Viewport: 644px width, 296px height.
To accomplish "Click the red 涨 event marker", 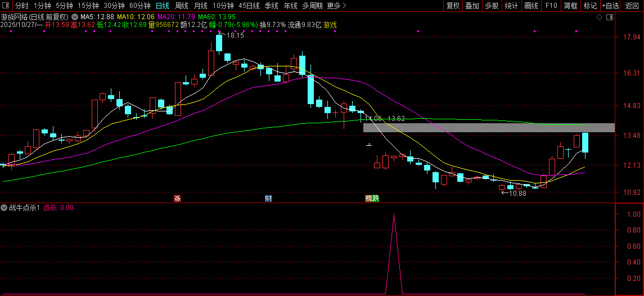I will [x=177, y=198].
